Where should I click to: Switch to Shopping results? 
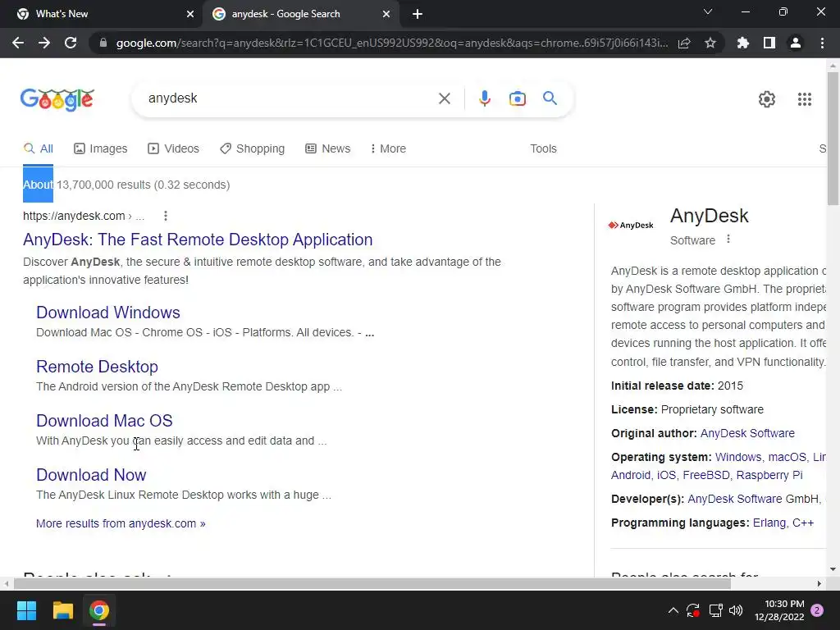pyautogui.click(x=253, y=149)
